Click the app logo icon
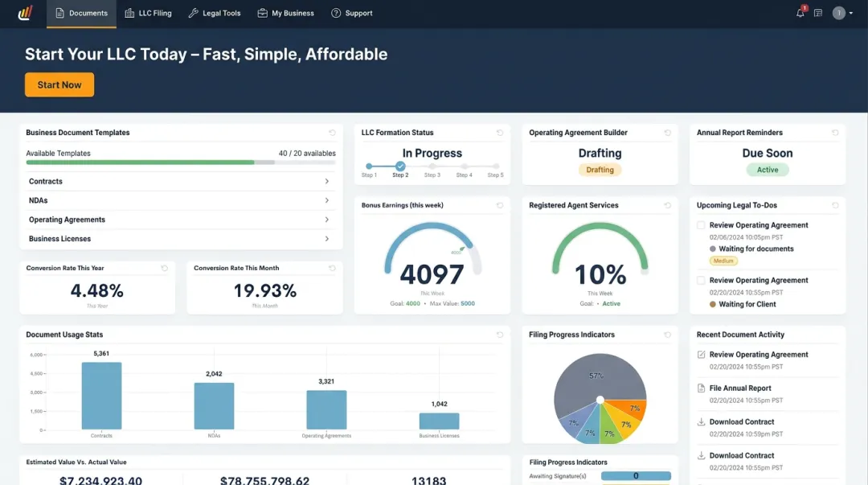 click(x=26, y=13)
